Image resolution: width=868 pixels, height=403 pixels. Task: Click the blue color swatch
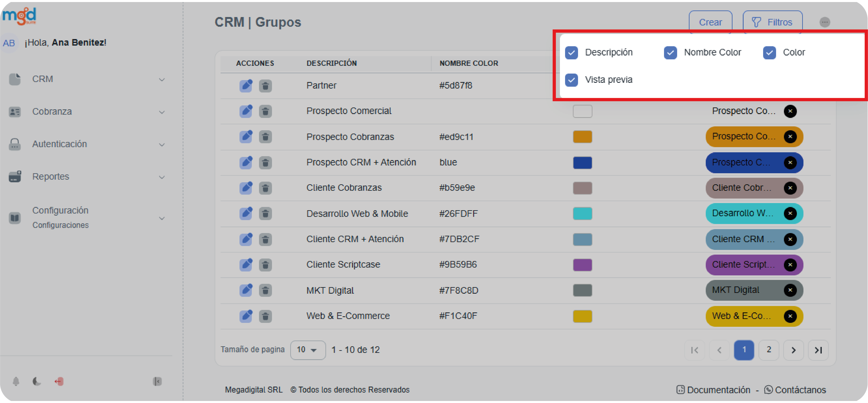coord(582,163)
